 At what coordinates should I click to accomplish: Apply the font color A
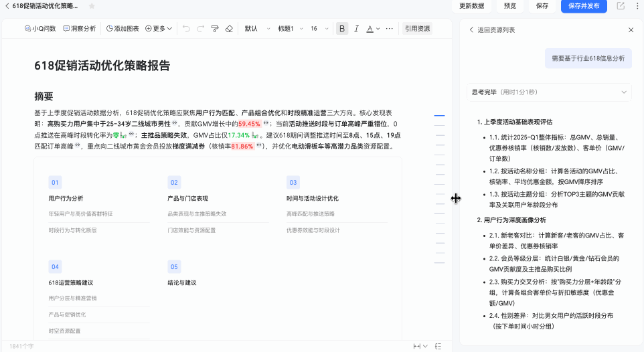[370, 29]
